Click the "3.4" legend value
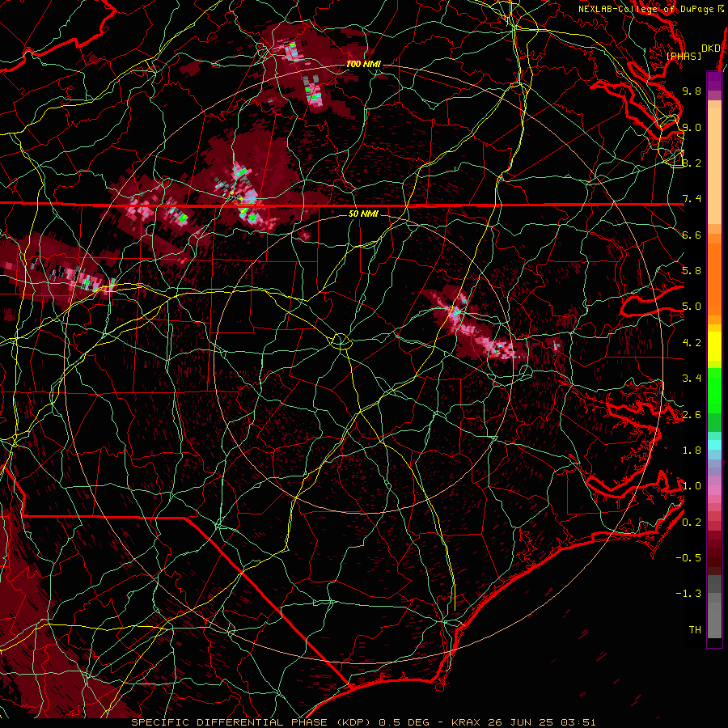The height and width of the screenshot is (728, 728). [692, 379]
